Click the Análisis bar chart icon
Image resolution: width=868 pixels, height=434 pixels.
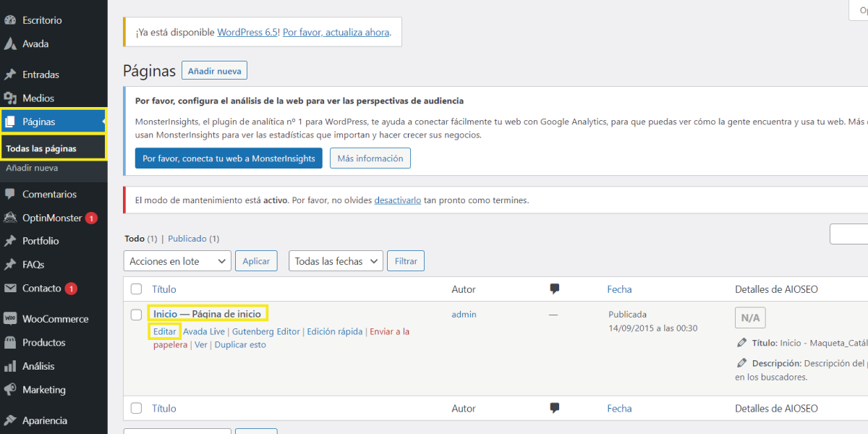[x=10, y=367]
